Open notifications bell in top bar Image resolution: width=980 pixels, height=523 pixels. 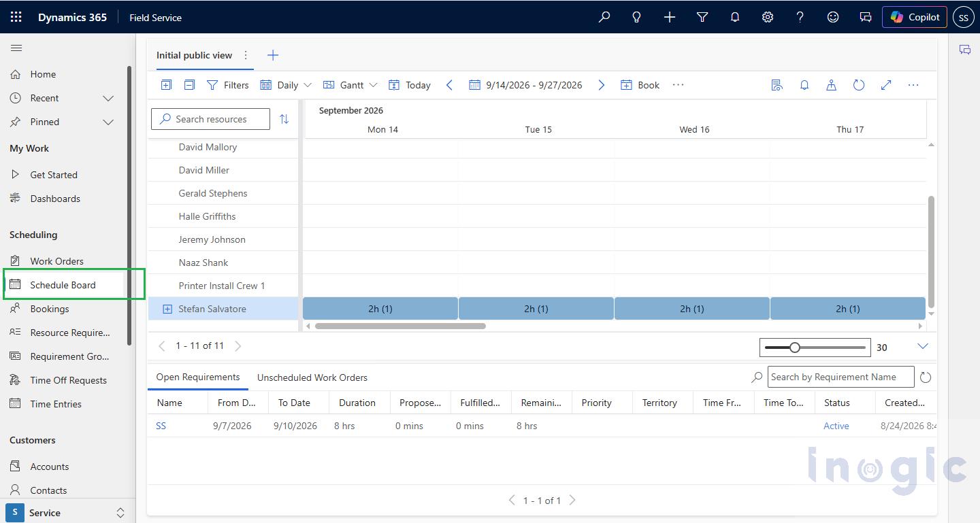click(734, 17)
